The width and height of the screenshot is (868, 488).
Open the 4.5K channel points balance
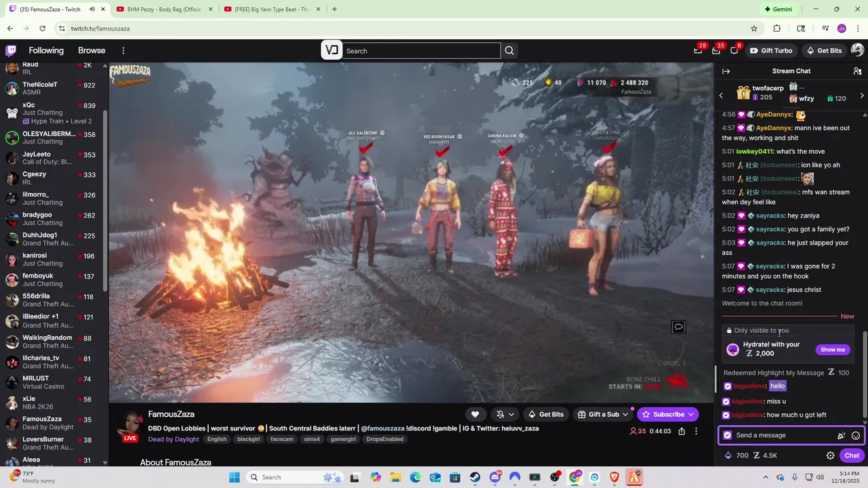point(765,455)
